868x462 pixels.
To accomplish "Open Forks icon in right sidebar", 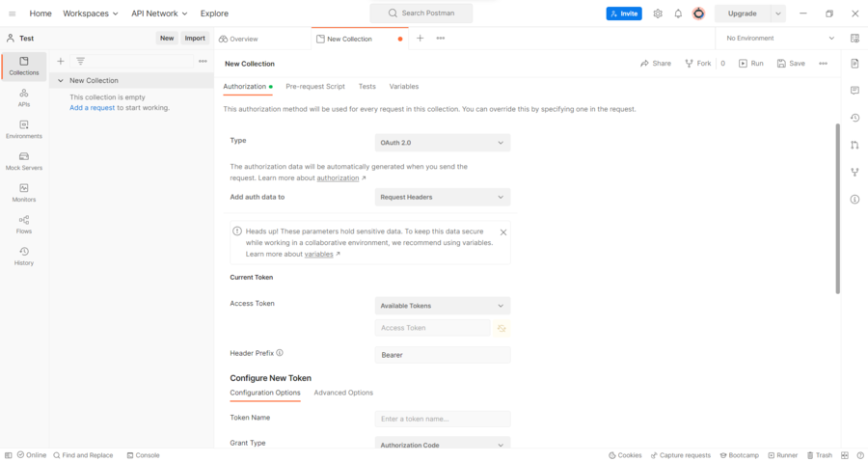I will pyautogui.click(x=854, y=173).
